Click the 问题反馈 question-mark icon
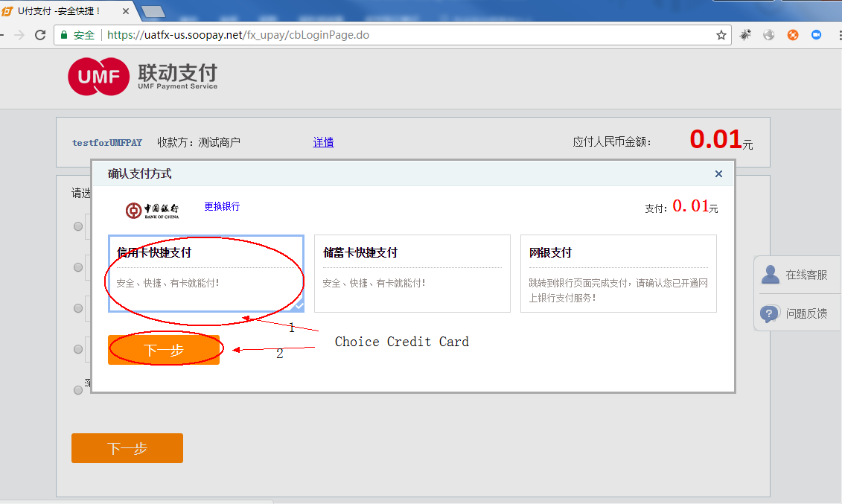 pos(769,313)
